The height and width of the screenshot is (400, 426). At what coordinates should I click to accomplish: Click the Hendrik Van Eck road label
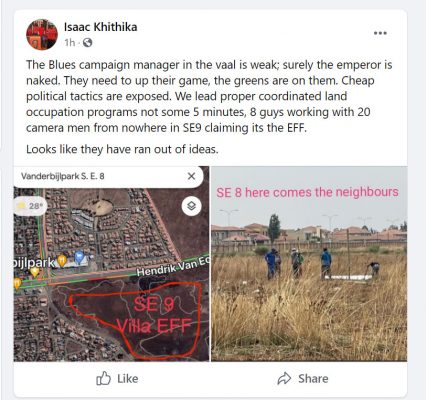[x=173, y=267]
